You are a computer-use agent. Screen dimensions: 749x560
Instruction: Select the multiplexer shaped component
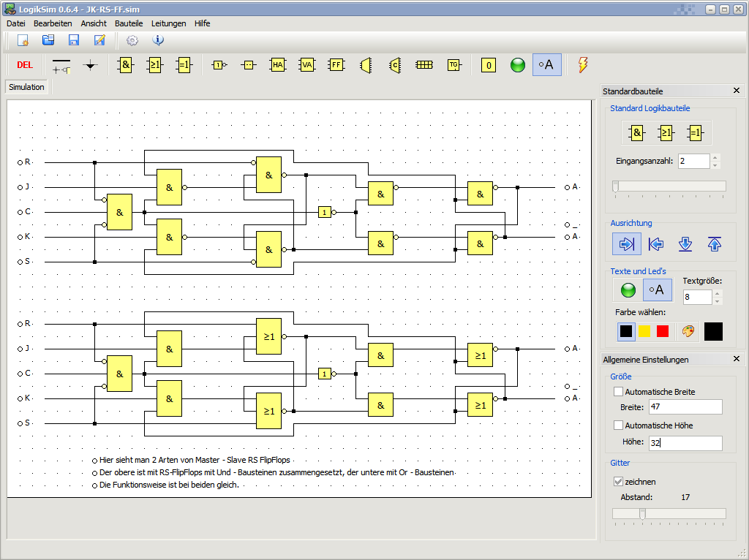366,65
